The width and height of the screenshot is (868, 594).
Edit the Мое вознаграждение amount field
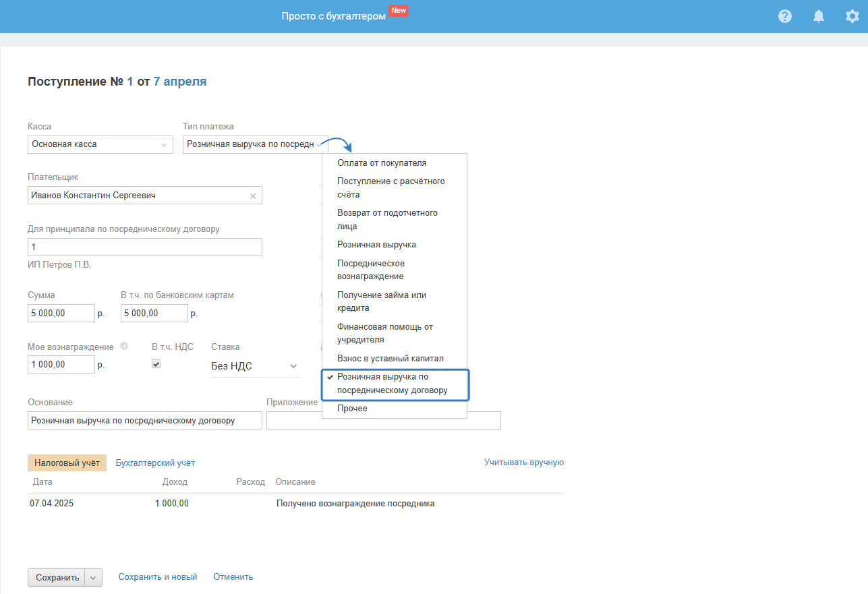coord(61,365)
